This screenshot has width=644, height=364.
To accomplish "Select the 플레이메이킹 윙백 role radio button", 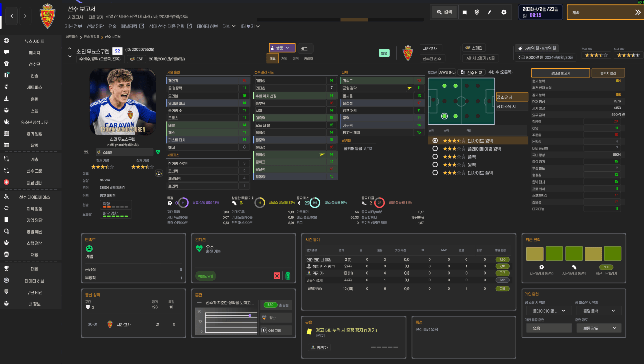I will pyautogui.click(x=435, y=149).
